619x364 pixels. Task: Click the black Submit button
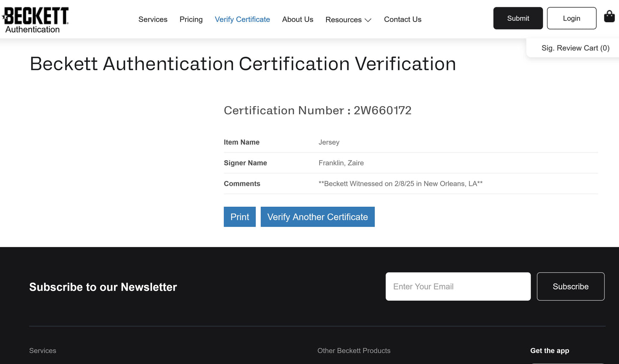point(518,18)
